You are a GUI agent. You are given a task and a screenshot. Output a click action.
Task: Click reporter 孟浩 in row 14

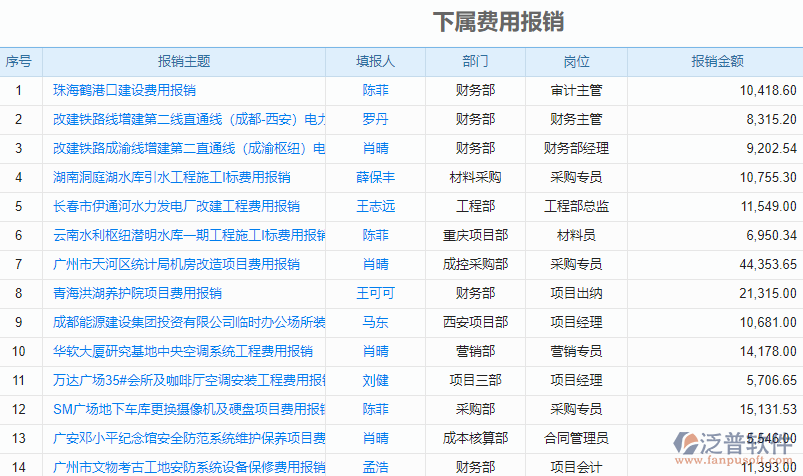click(375, 467)
